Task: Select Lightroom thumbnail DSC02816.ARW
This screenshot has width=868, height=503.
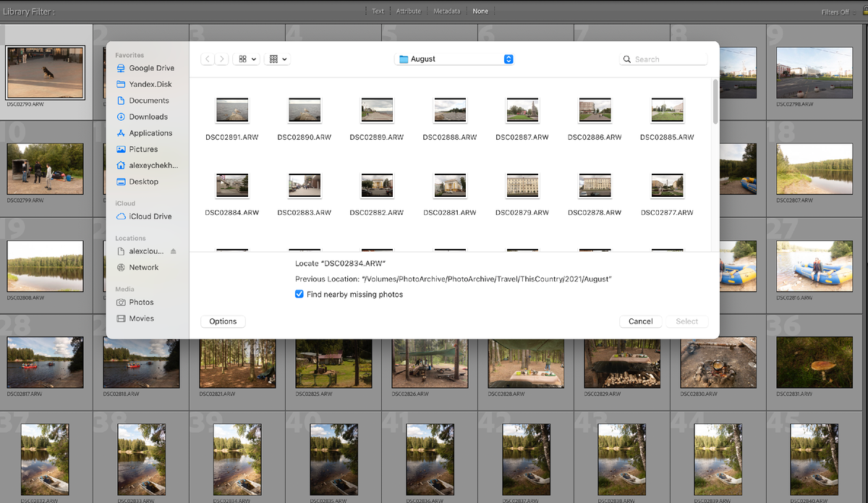Action: [x=814, y=266]
